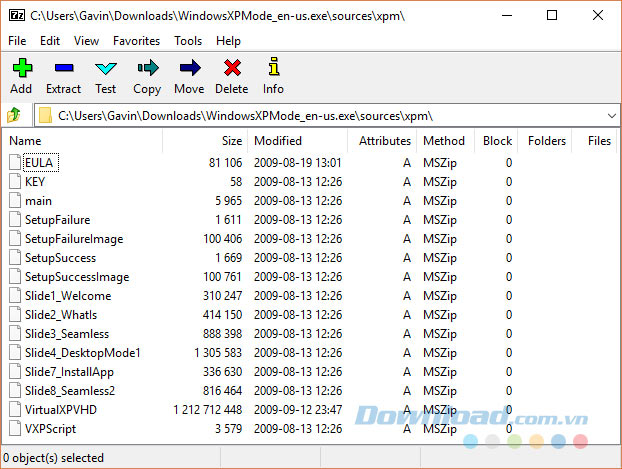
Task: Open the Favorites menu
Action: [x=136, y=41]
